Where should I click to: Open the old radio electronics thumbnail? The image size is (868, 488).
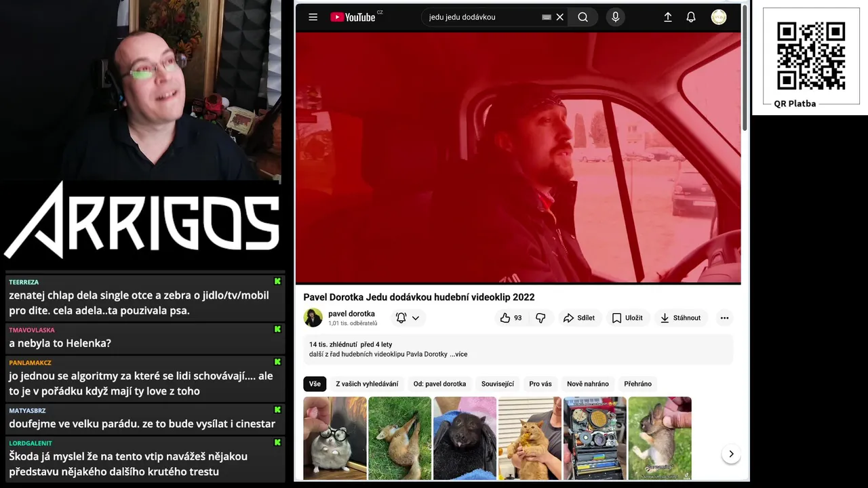pos(595,439)
